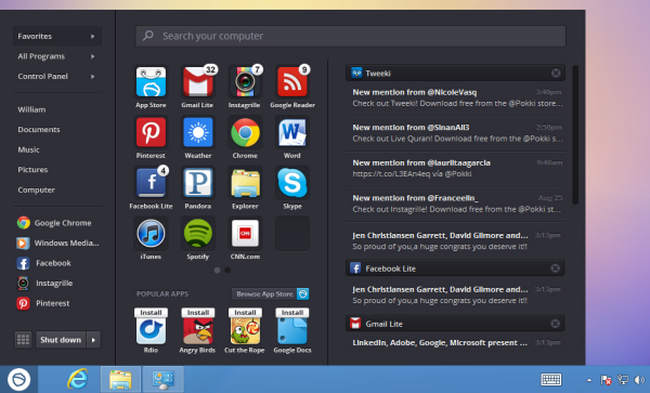Open the Pictures folder link
The image size is (650, 393).
tap(33, 170)
